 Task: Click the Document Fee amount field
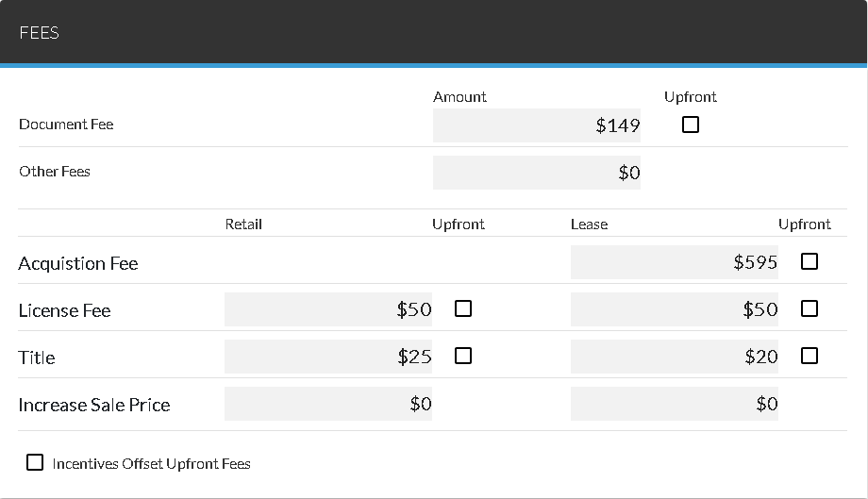[x=536, y=125]
